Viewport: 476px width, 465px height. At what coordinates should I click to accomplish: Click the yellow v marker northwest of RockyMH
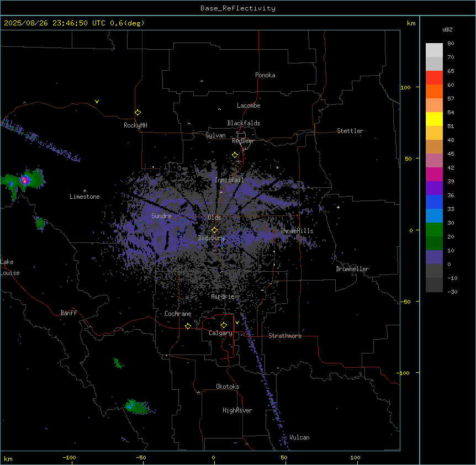point(97,102)
